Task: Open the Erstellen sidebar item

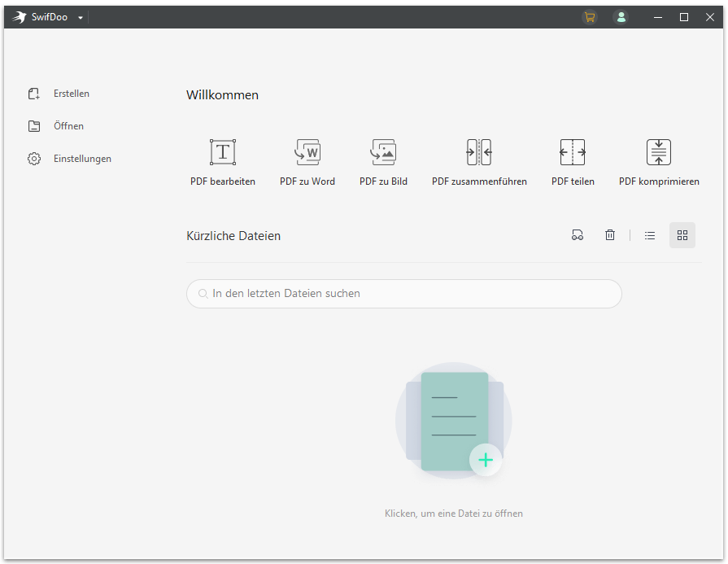Action: coord(71,94)
